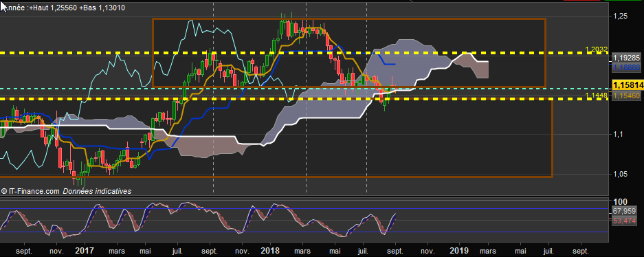Click the 2017 year marker on time axis
The width and height of the screenshot is (644, 257).
pyautogui.click(x=85, y=250)
